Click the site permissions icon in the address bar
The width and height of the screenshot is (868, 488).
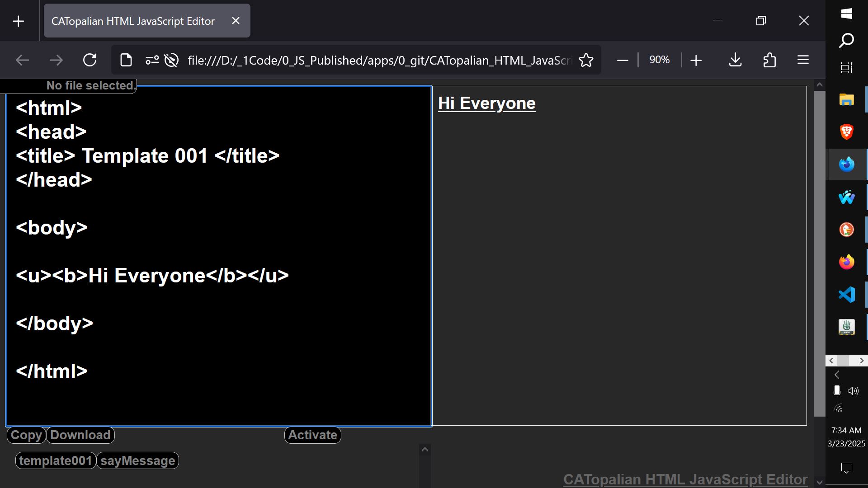152,60
